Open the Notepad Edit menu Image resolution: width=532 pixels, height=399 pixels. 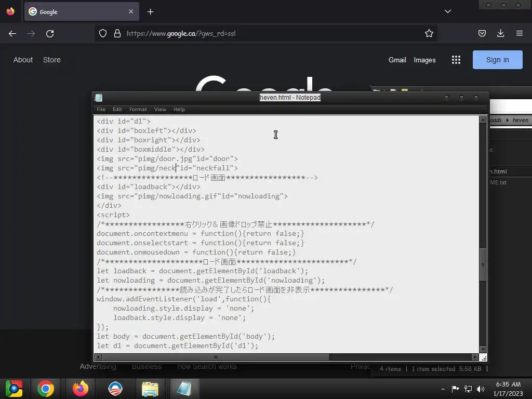pos(117,109)
